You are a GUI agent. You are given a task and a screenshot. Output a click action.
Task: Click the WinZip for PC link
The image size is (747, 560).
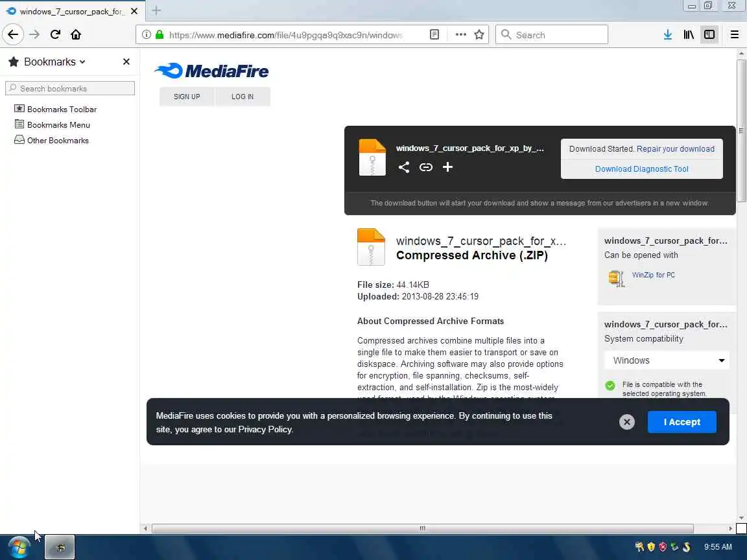653,275
